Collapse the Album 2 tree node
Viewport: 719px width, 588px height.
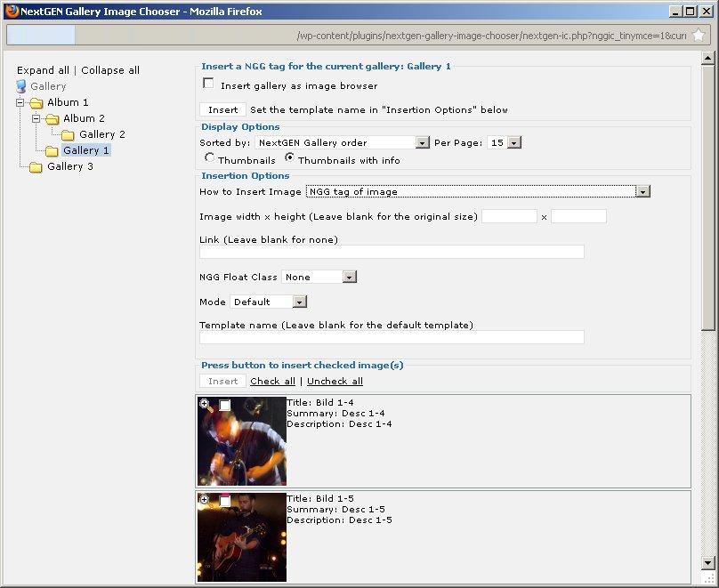[36, 118]
